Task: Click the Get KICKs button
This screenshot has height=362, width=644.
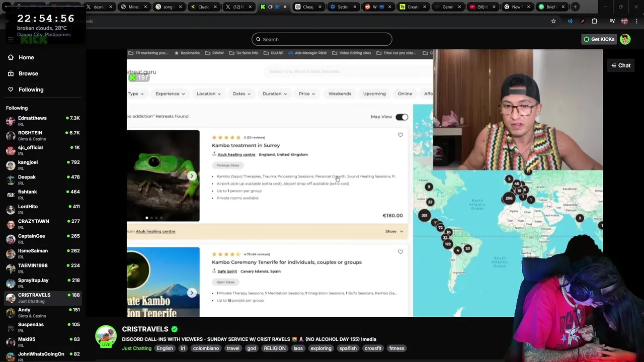Action: (x=599, y=39)
